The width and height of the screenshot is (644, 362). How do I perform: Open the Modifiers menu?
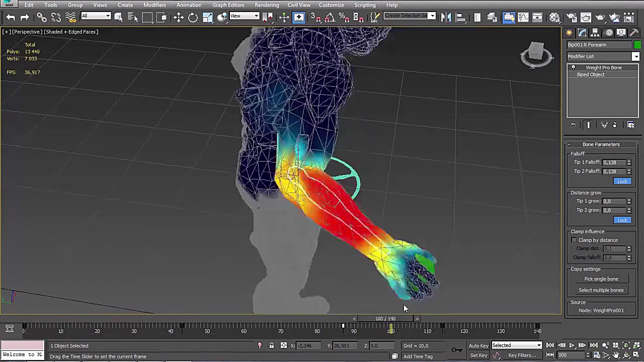[154, 5]
